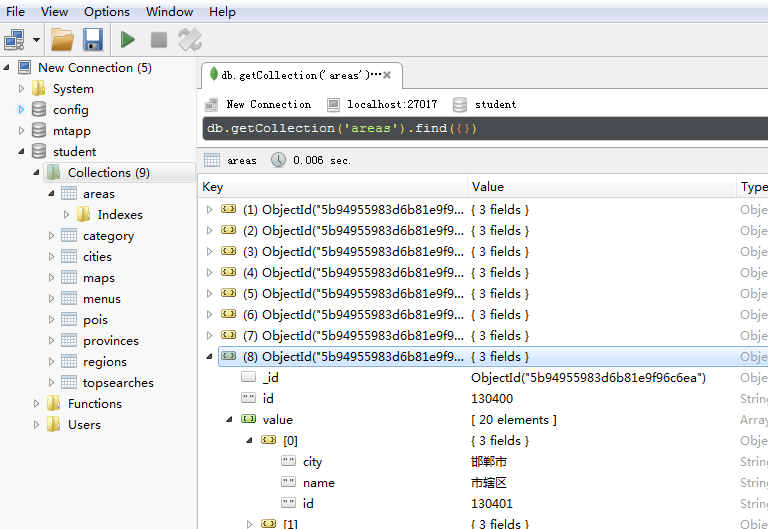Select the provinces collection label
Viewport: 768px width, 529px height.
(x=111, y=340)
